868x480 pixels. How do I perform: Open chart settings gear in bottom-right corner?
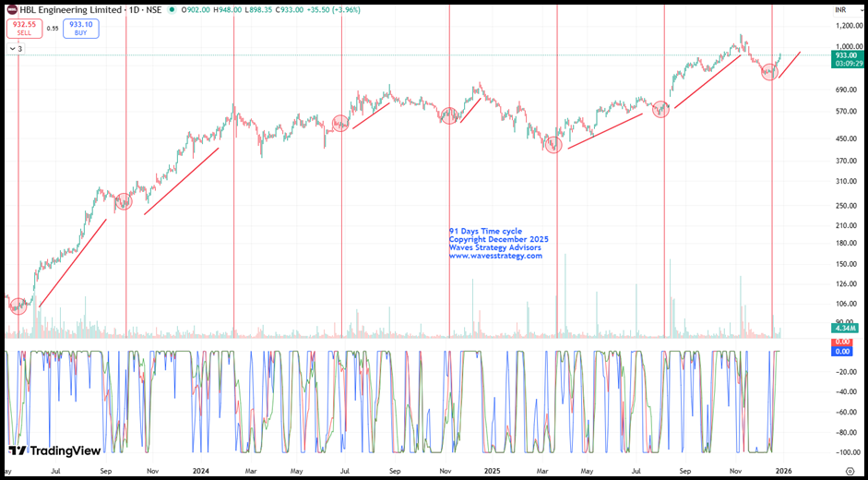click(x=850, y=471)
